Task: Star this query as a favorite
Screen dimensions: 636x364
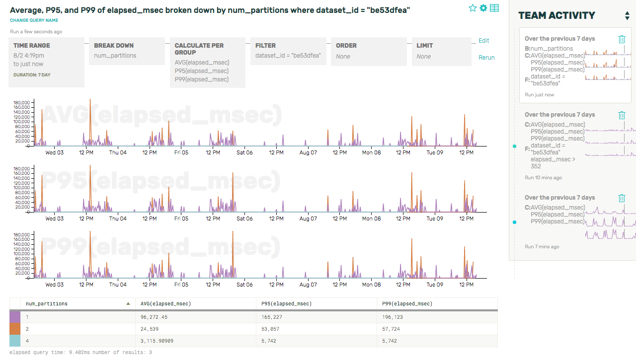Action: [473, 8]
